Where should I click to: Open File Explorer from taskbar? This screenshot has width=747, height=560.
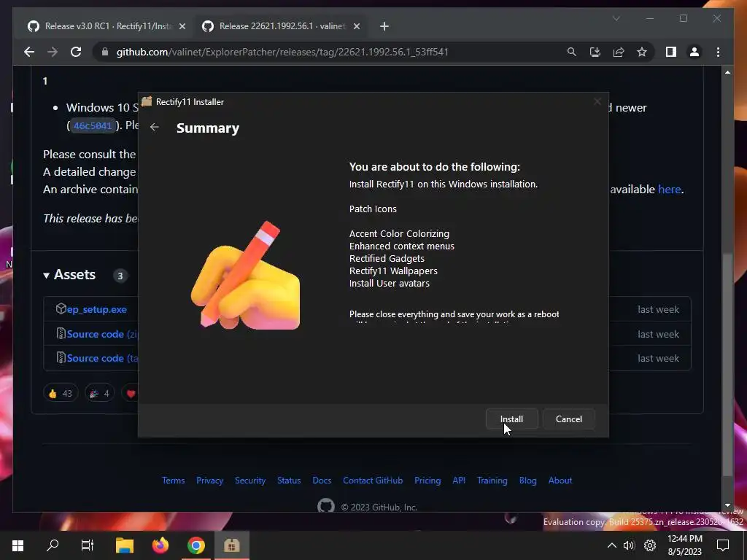124,545
